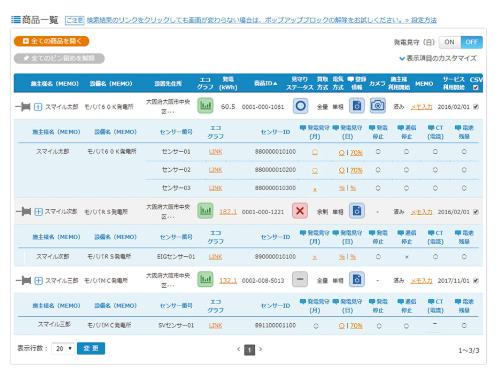
Task: Open the 設定方法 link at top
Action: pyautogui.click(x=423, y=20)
